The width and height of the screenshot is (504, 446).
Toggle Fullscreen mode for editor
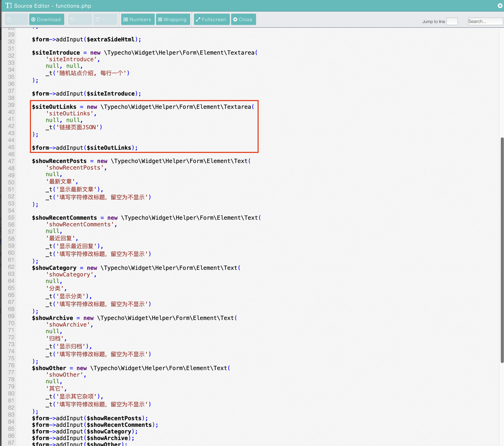[211, 19]
